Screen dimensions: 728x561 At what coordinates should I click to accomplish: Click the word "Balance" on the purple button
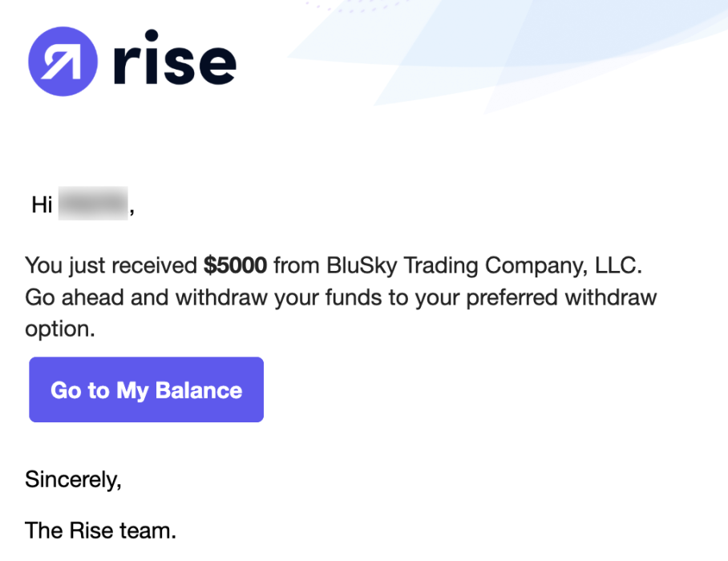point(199,390)
